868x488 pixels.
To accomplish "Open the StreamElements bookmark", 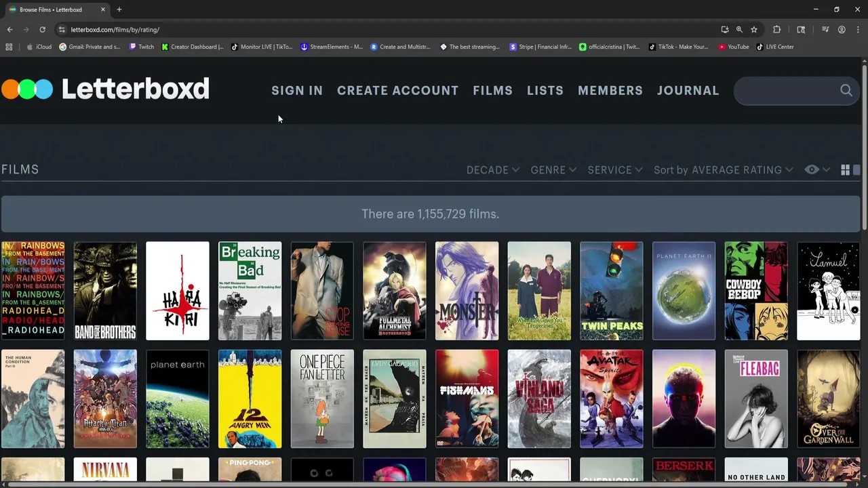I will tap(332, 47).
